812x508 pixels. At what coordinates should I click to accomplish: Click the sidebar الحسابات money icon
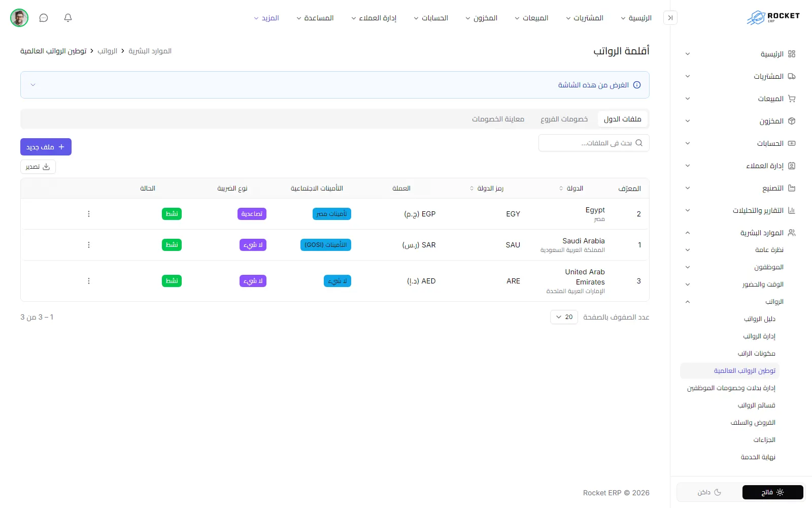point(792,143)
